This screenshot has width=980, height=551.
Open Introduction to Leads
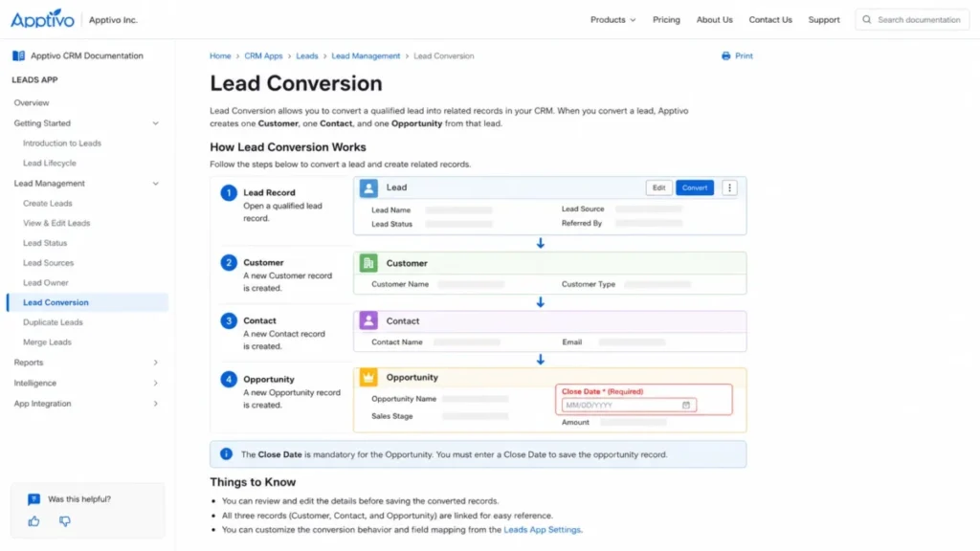[x=62, y=143]
